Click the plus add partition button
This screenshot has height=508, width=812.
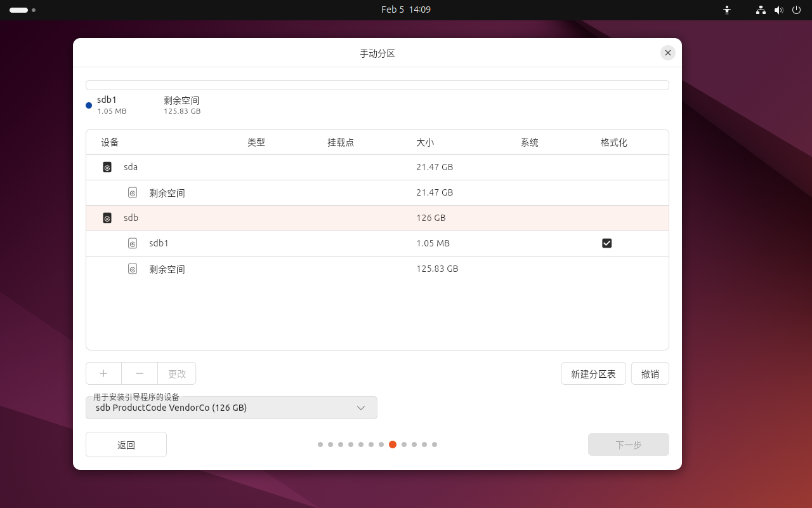pos(103,373)
